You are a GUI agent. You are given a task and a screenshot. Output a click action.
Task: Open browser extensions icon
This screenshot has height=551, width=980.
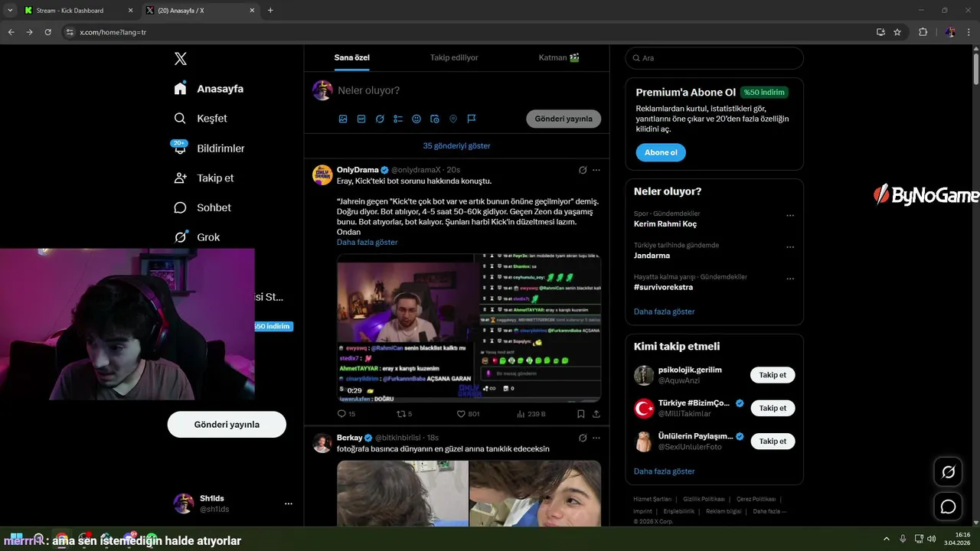click(x=923, y=32)
